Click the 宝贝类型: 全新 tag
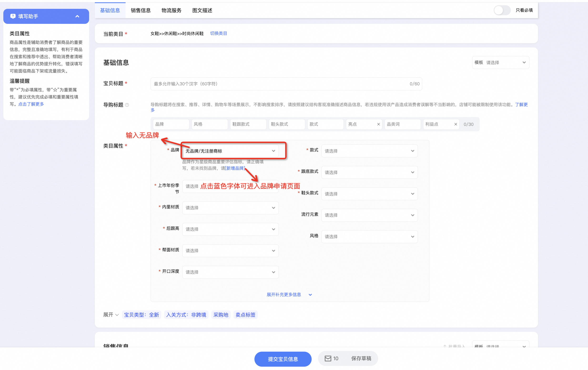Viewport: 588px width, 370px height. tap(141, 315)
